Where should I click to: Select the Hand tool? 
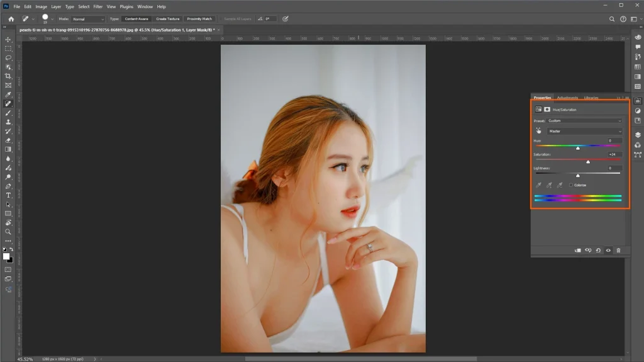8,222
